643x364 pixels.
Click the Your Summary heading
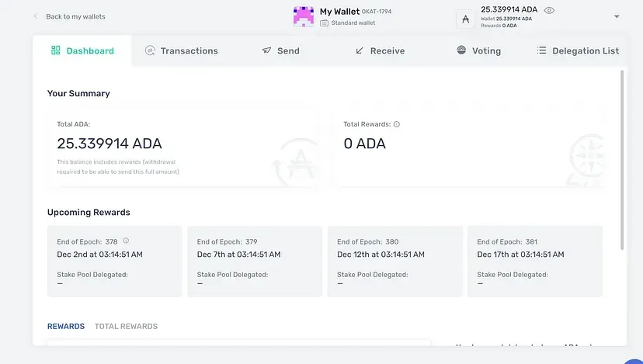[78, 93]
